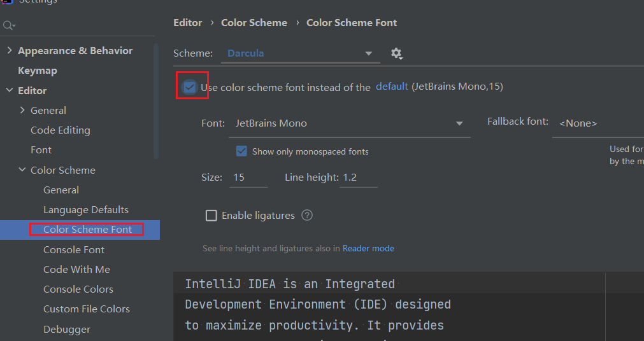The width and height of the screenshot is (644, 341).
Task: Open Code Editing settings page
Action: pyautogui.click(x=61, y=130)
